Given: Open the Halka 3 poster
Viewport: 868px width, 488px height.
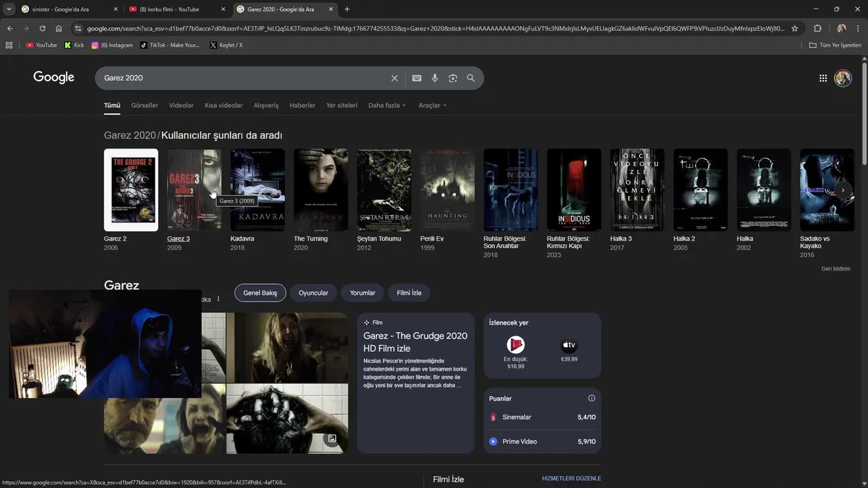Looking at the screenshot, I should click(x=637, y=190).
